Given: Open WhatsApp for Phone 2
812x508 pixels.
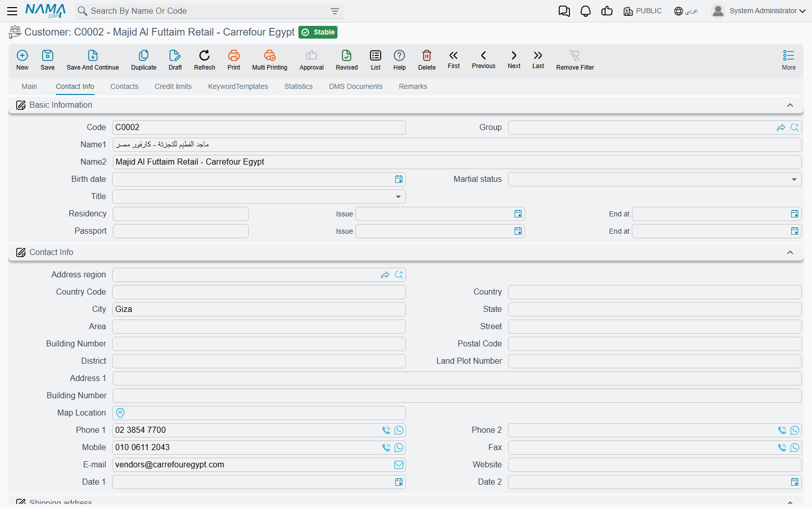Looking at the screenshot, I should (795, 430).
